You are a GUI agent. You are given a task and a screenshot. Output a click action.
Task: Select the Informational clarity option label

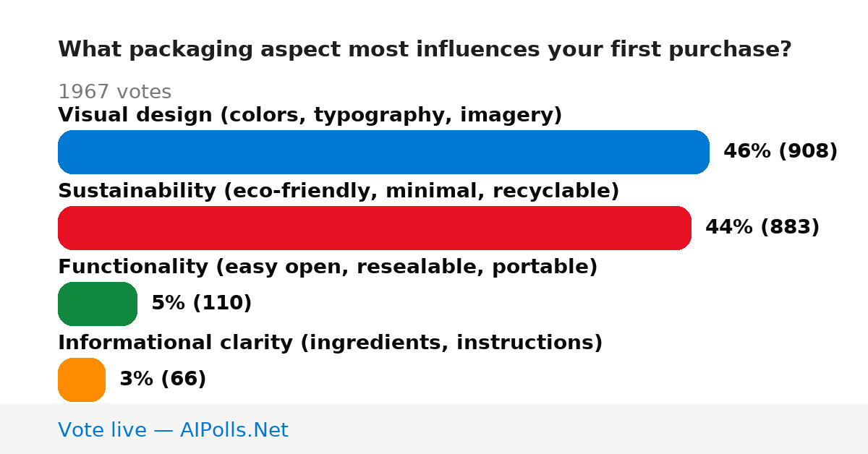click(x=330, y=343)
